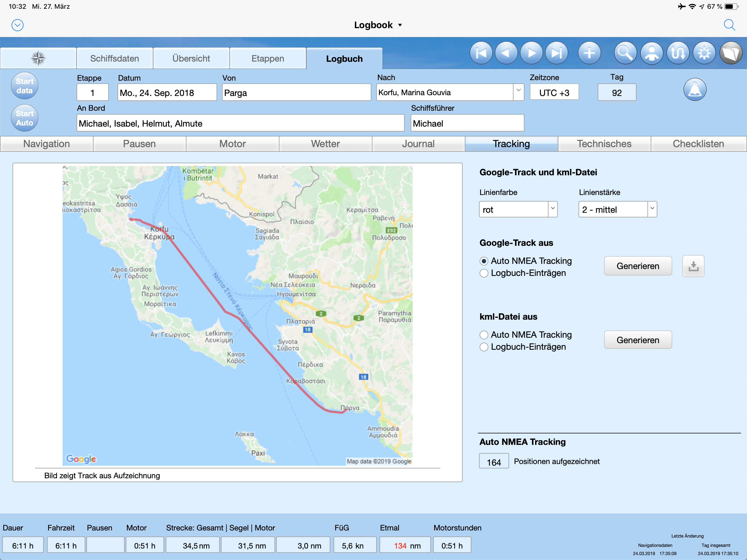Go to the previous logbook record
This screenshot has width=747, height=560.
pos(506,53)
